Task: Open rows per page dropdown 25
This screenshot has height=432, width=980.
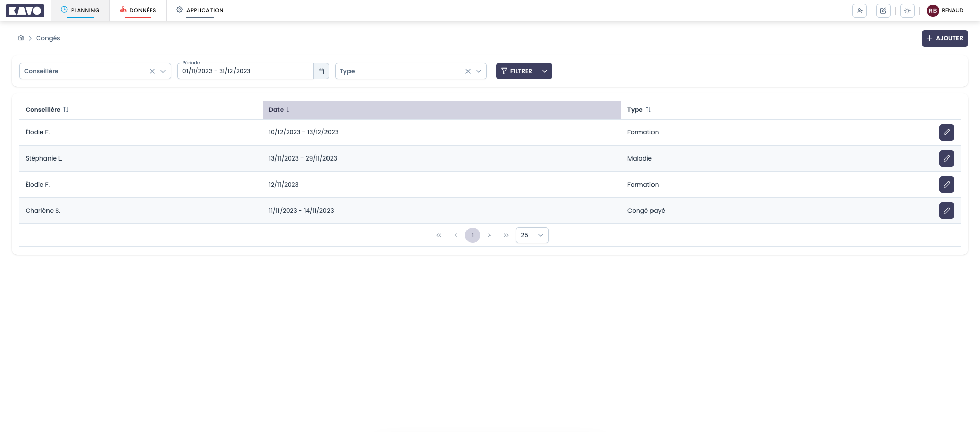Action: [x=532, y=235]
